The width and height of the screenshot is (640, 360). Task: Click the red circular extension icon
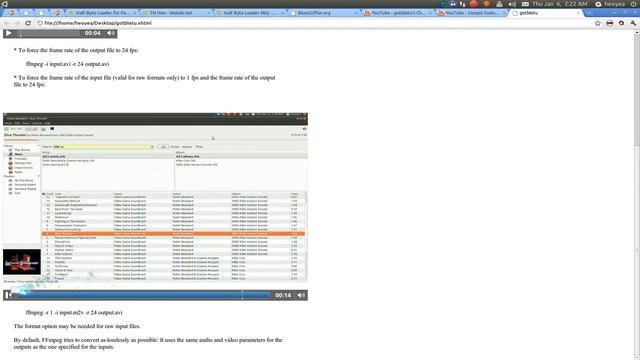(x=621, y=23)
